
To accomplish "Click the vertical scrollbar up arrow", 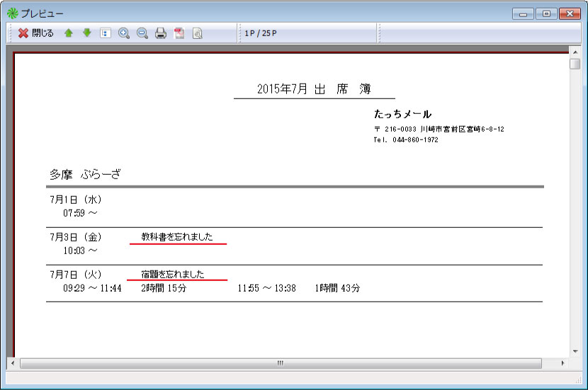I will (575, 52).
